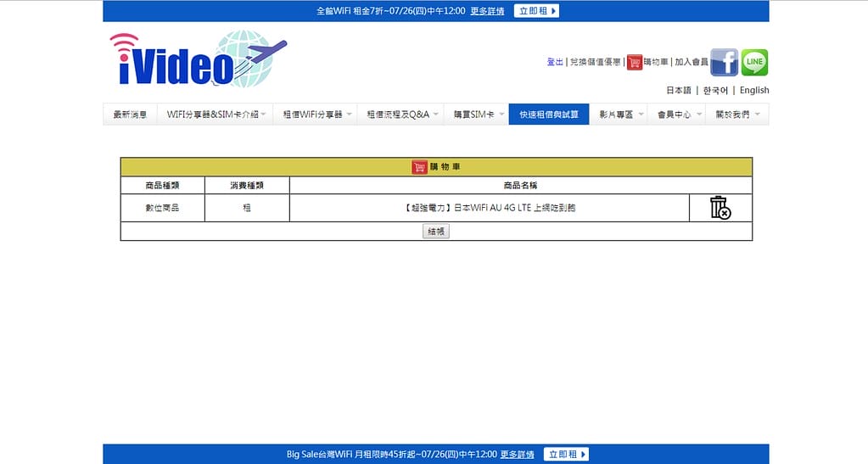
Task: Click the iVideo logo
Action: coord(199,59)
